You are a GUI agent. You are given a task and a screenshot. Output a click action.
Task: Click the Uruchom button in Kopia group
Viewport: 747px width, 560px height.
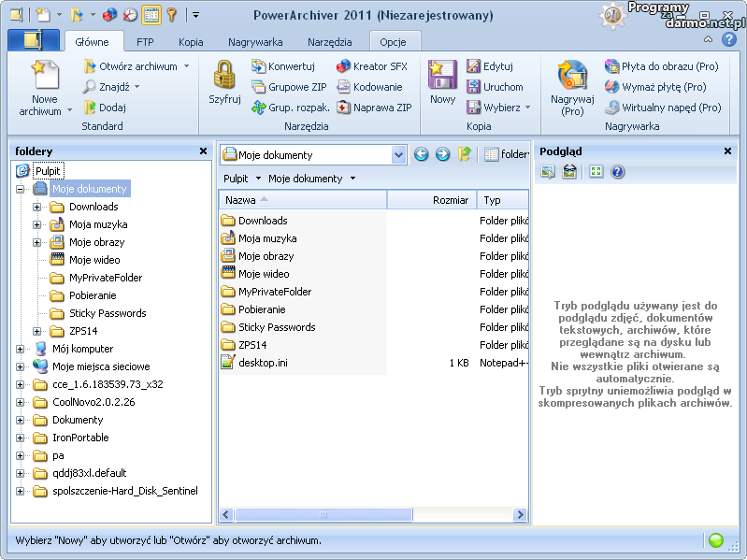pos(495,87)
